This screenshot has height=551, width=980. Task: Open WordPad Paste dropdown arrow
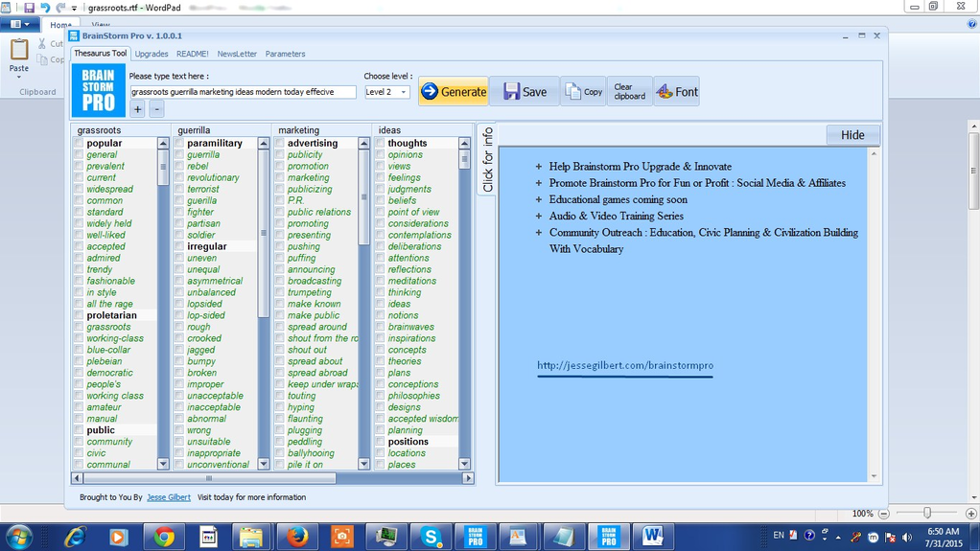point(19,77)
